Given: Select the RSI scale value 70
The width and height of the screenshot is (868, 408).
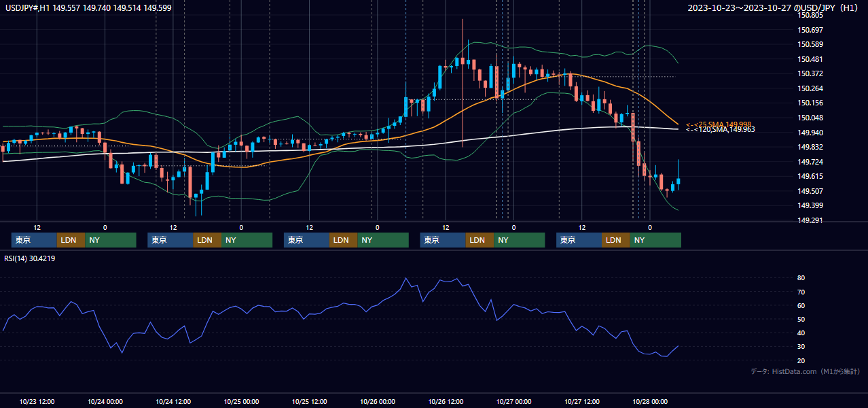Looking at the screenshot, I should point(801,292).
